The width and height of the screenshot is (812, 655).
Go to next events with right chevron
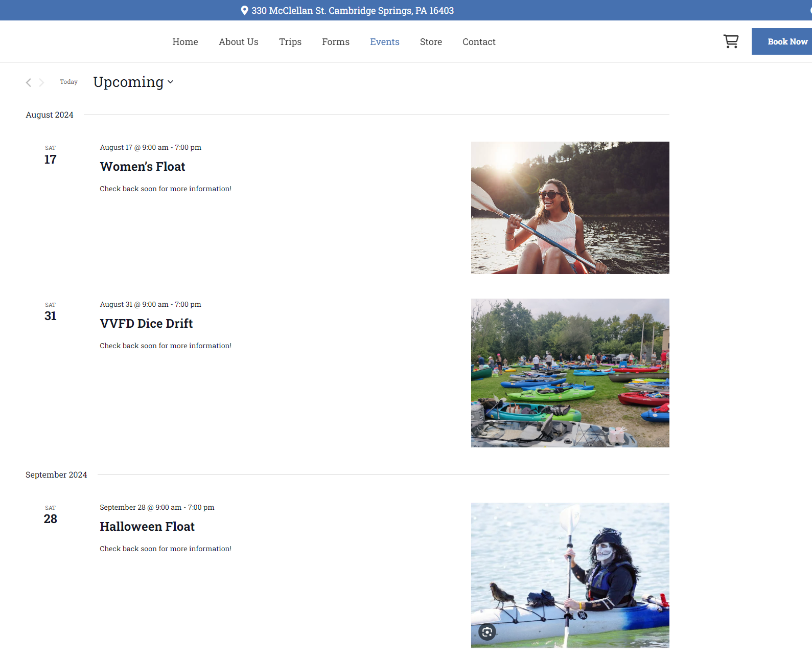tap(41, 82)
